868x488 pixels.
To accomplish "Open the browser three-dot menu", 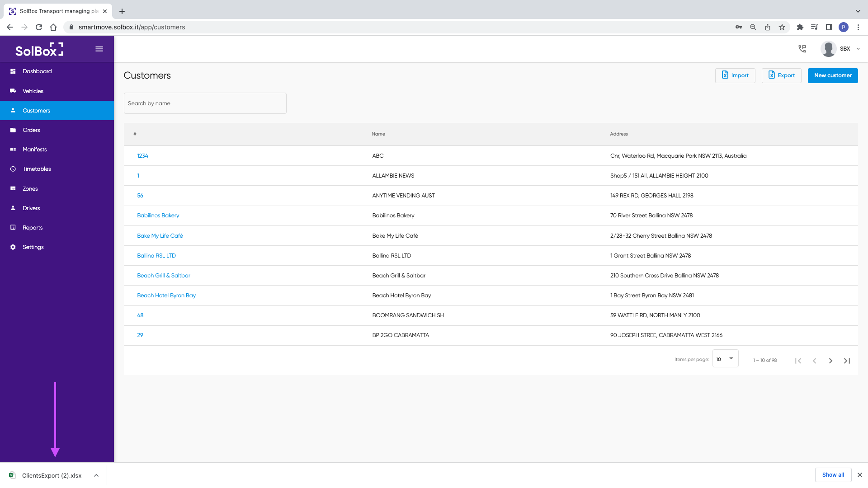I will 858,27.
